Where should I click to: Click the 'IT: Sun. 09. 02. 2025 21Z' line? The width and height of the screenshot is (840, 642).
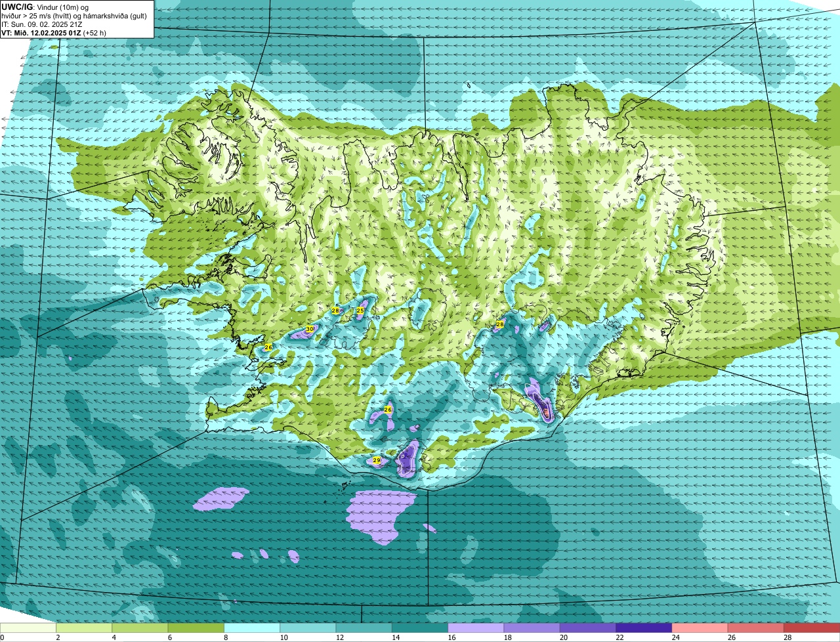pyautogui.click(x=42, y=24)
